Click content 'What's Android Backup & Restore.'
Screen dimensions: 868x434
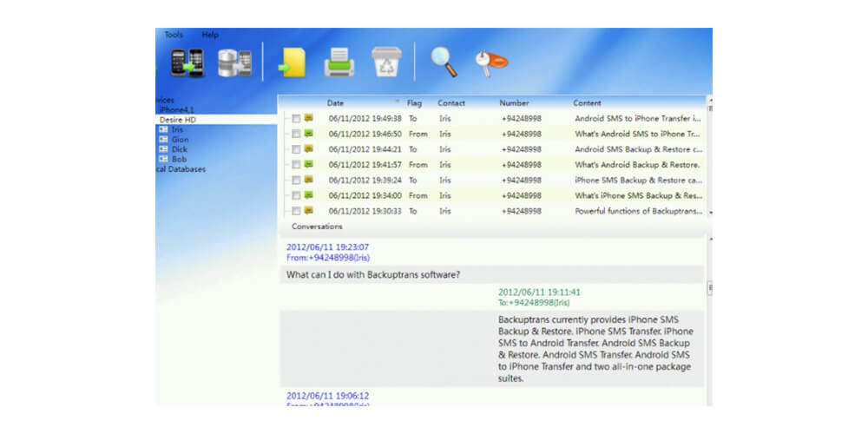[637, 165]
